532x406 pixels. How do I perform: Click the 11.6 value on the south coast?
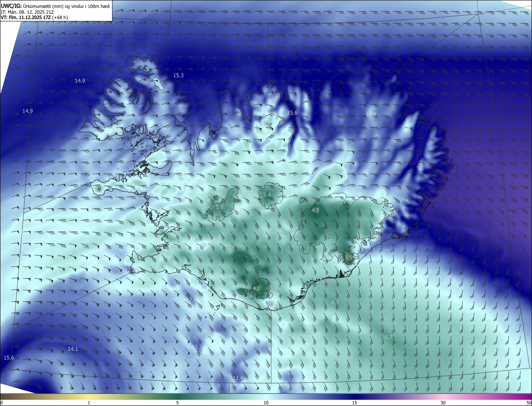271,305
